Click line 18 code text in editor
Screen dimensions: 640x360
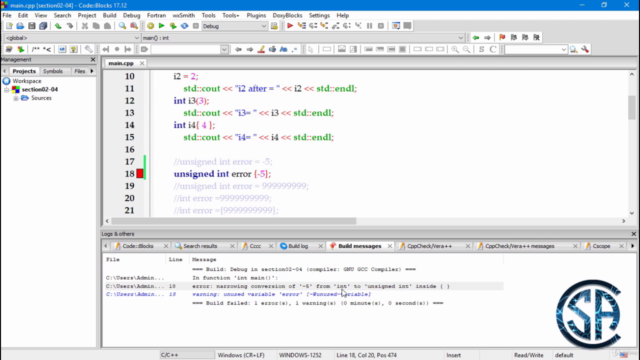tap(222, 174)
